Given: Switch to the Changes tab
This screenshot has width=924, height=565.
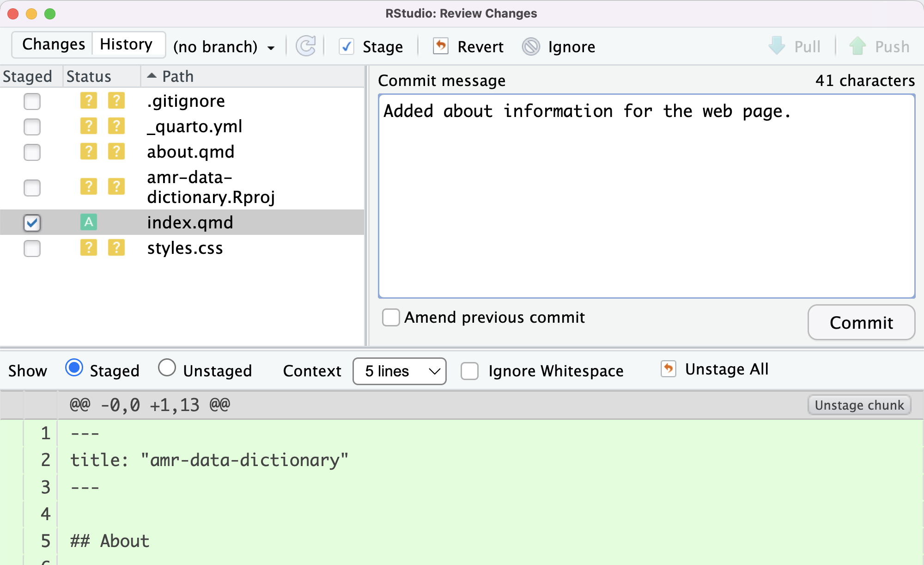Looking at the screenshot, I should pyautogui.click(x=53, y=44).
